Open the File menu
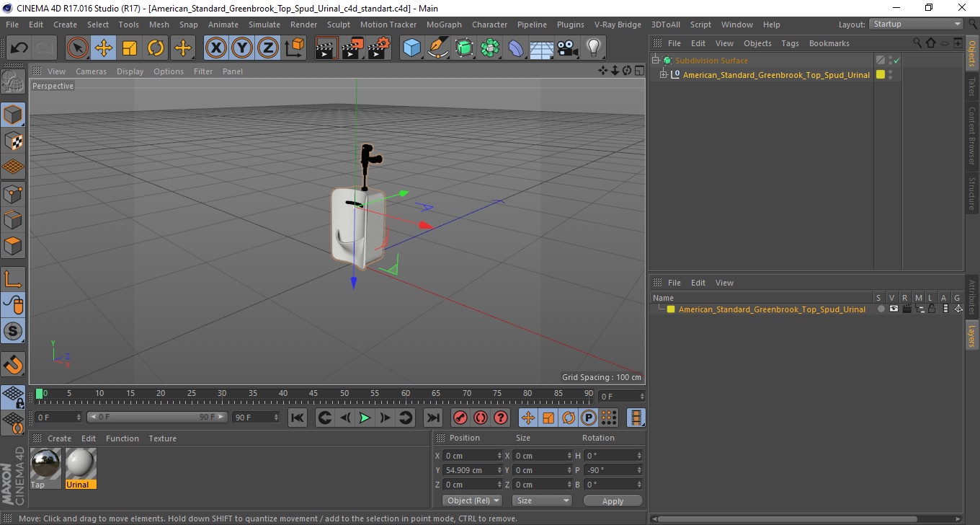Viewport: 980px width, 525px height. point(12,25)
